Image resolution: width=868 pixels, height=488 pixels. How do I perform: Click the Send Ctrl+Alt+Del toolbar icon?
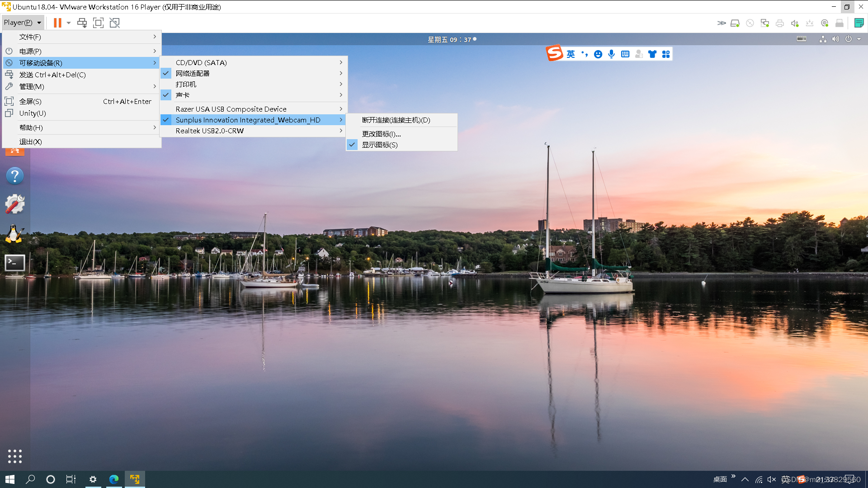(82, 23)
